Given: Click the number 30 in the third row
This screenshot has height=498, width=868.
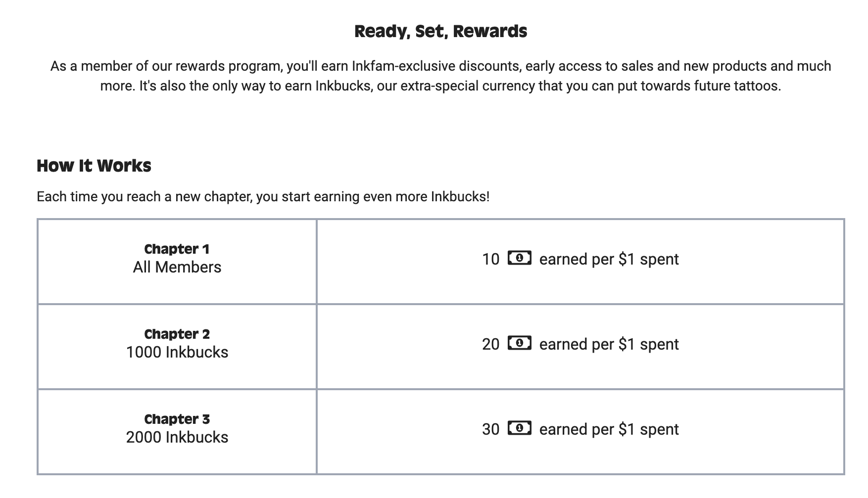Looking at the screenshot, I should click(x=490, y=429).
